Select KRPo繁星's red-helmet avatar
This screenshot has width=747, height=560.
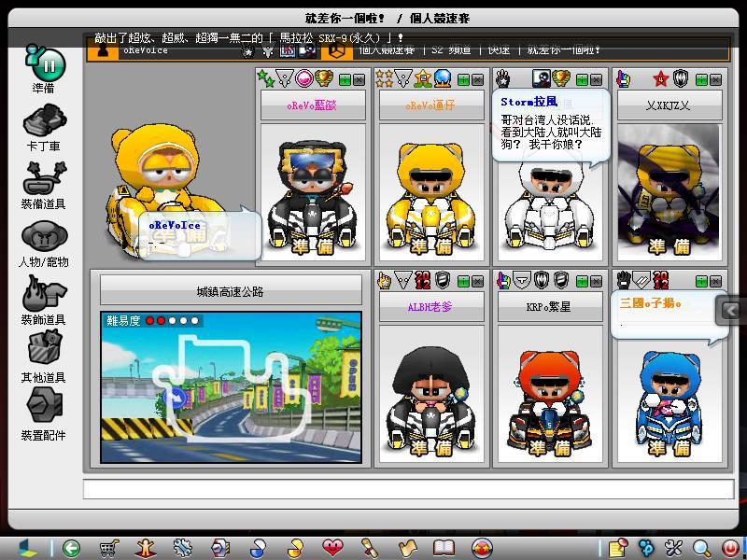pyautogui.click(x=550, y=394)
